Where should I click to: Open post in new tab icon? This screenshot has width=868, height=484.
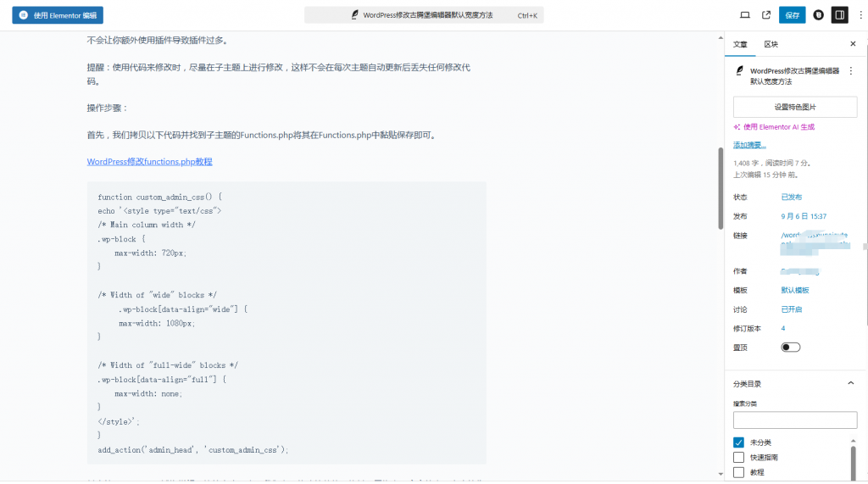(x=766, y=15)
